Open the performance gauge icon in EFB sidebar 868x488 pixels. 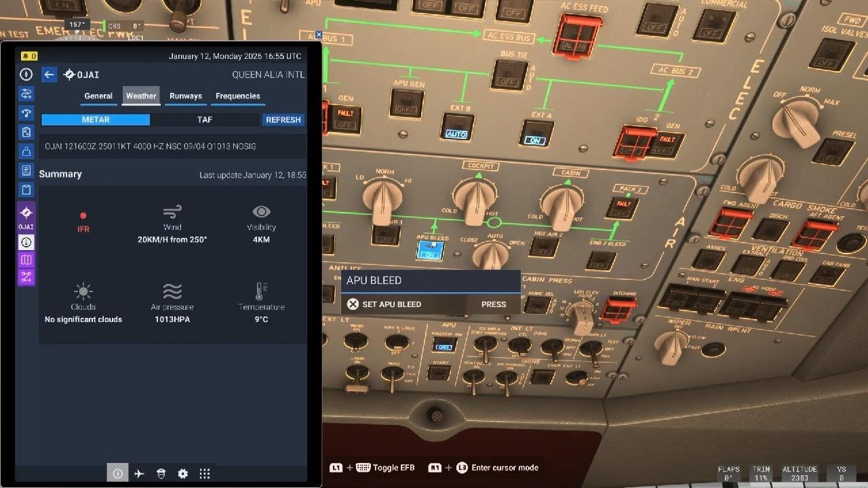pyautogui.click(x=26, y=113)
